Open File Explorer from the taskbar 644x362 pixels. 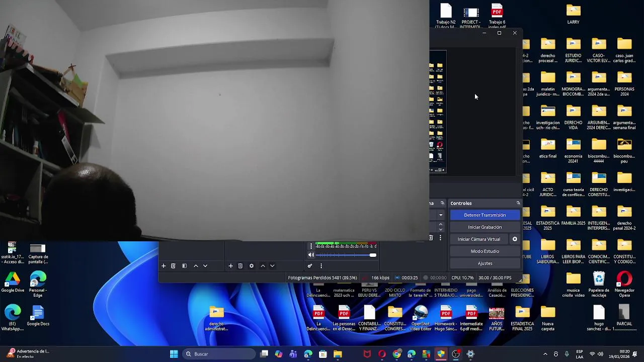point(338,354)
